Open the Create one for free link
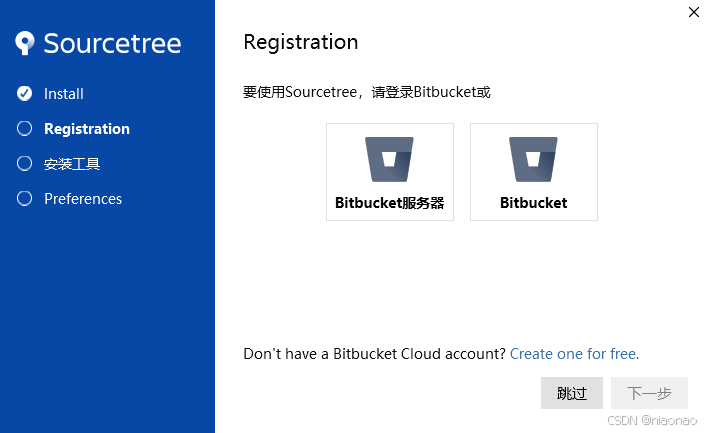The image size is (713, 433). click(x=574, y=354)
